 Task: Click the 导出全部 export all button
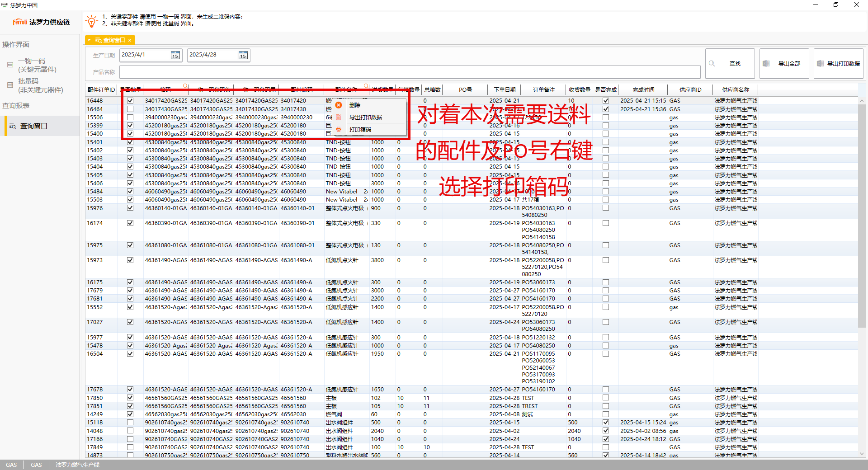[784, 64]
